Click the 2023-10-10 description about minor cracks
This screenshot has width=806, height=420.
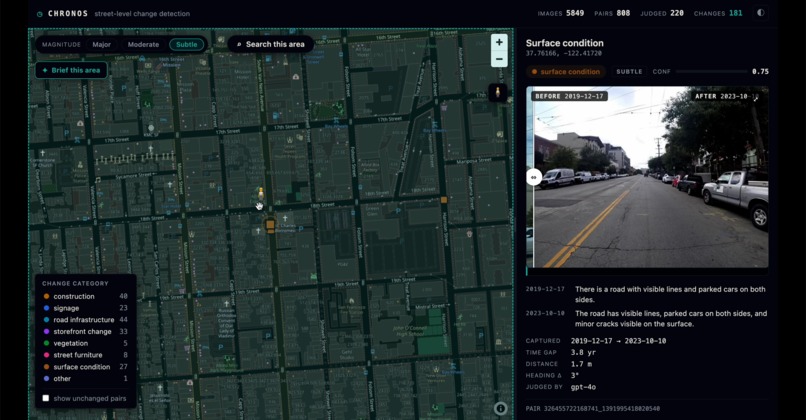[x=671, y=319]
